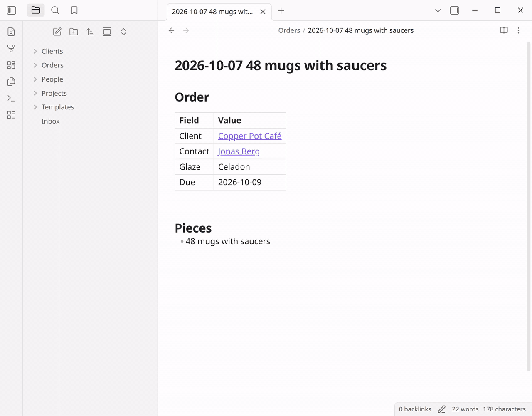Click the 22 words status counter
The image size is (532, 416).
click(465, 409)
